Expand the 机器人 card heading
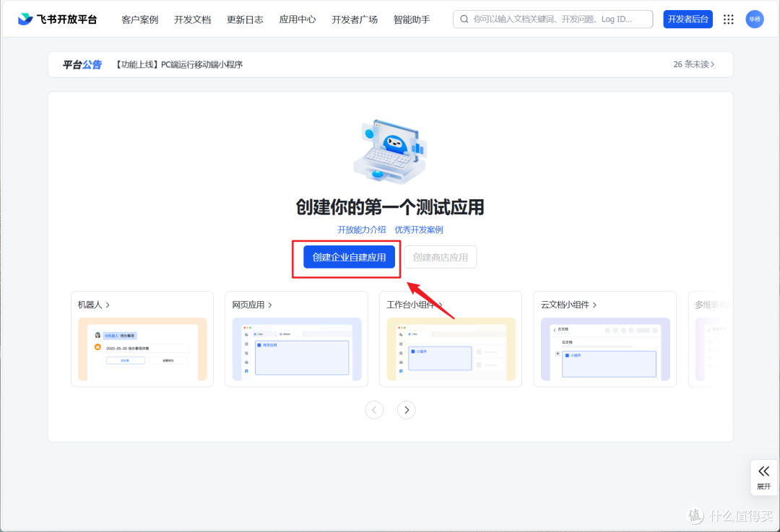 point(93,305)
